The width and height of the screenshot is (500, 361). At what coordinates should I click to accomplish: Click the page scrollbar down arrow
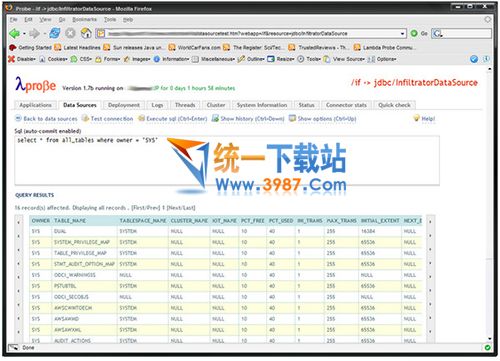[489, 338]
